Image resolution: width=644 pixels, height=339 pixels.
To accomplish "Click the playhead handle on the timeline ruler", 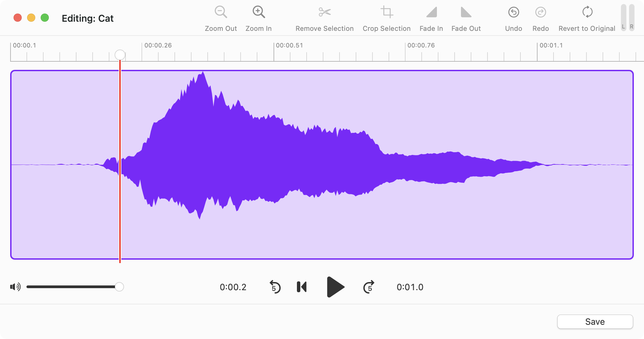I will pyautogui.click(x=120, y=55).
